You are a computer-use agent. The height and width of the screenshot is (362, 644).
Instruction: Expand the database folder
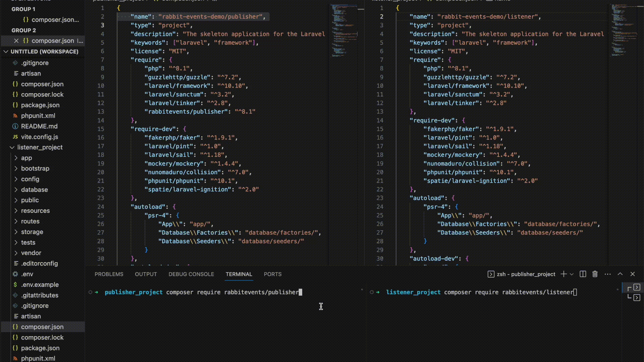pyautogui.click(x=16, y=189)
